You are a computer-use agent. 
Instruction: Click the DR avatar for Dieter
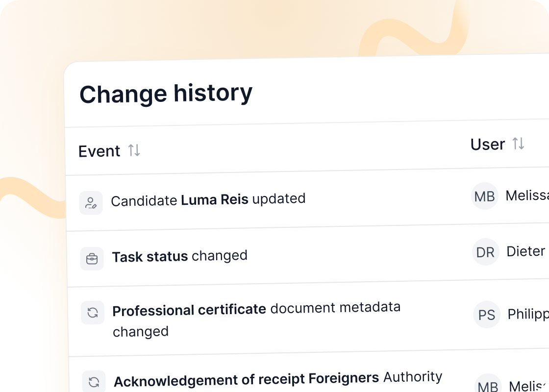(486, 252)
